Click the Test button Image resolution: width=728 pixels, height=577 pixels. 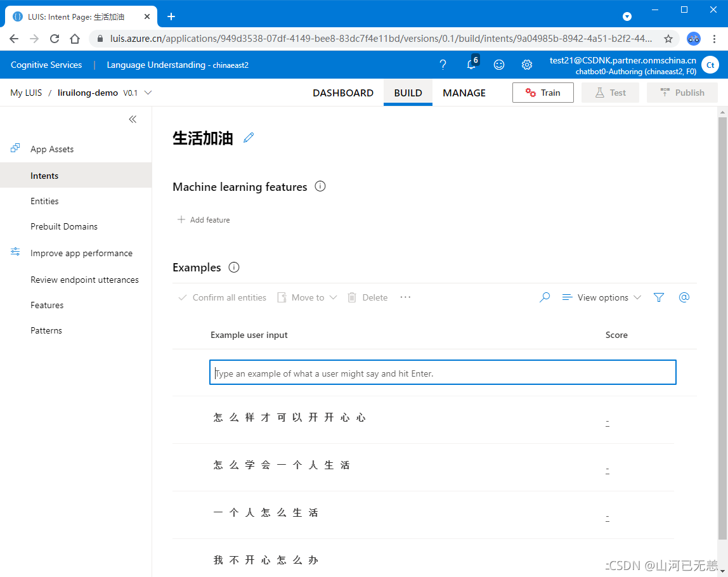tap(610, 93)
